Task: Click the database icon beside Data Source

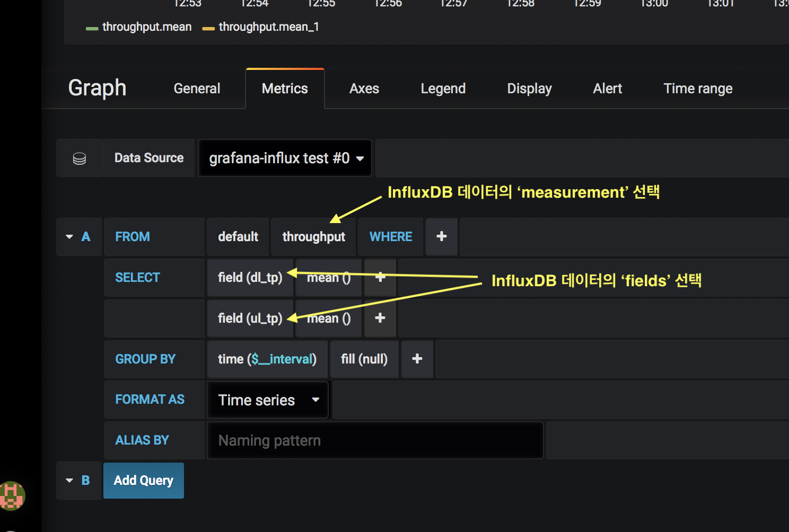Action: [80, 158]
